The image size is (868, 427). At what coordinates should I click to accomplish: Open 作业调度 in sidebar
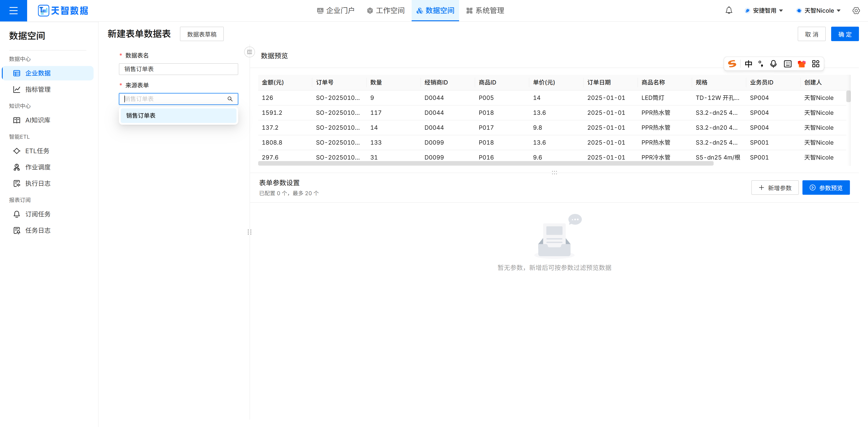[x=48, y=167]
